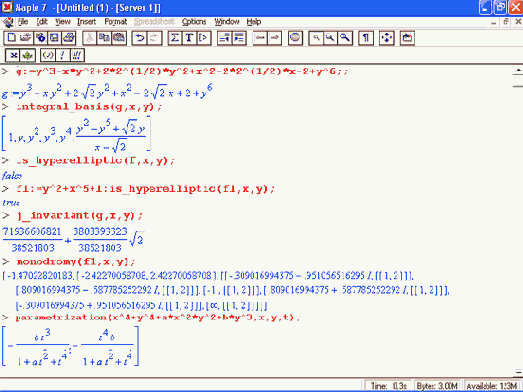The width and height of the screenshot is (523, 392).
Task: Click the Redo toolbar icon
Action: [154, 38]
